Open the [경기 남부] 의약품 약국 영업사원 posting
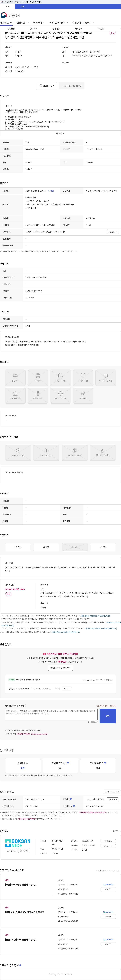Screen dimensions: 121x980 tap(24, 912)
